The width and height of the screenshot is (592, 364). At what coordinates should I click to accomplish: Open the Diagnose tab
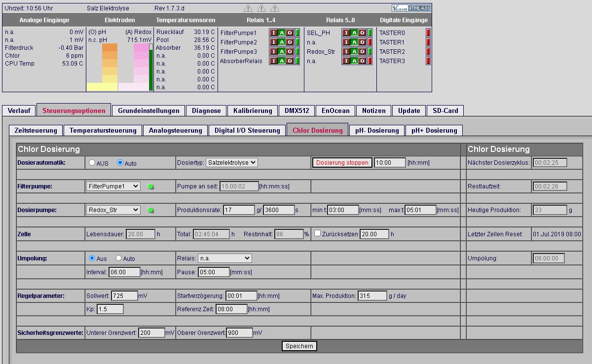point(206,110)
